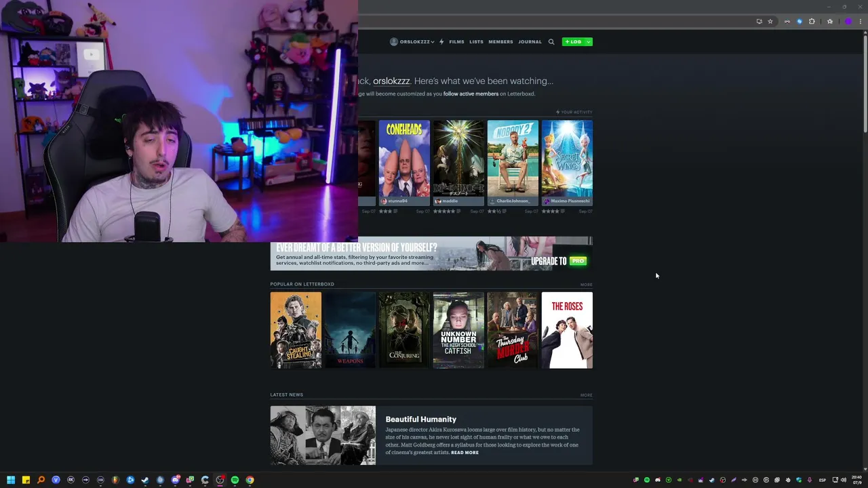Open the orange search icon in taskbar

(41, 480)
